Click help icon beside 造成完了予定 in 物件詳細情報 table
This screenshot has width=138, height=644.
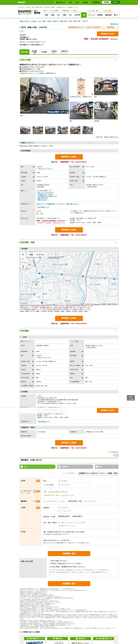[x=83, y=181]
